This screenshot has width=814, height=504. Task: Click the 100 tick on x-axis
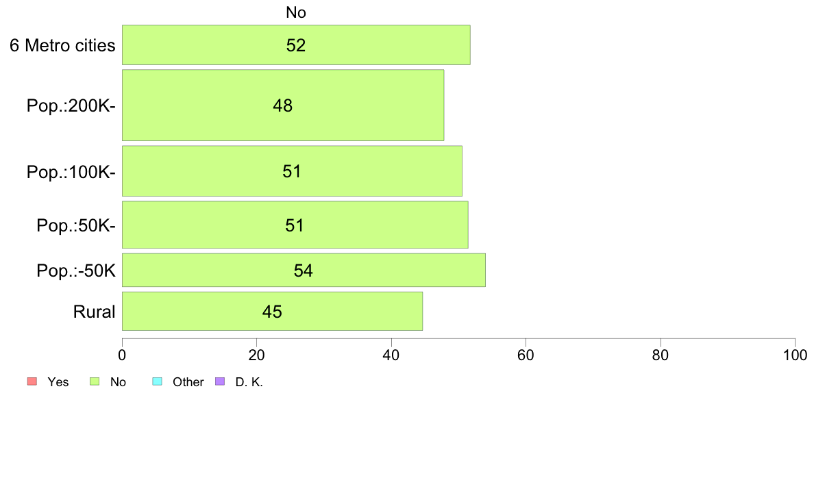(x=795, y=355)
